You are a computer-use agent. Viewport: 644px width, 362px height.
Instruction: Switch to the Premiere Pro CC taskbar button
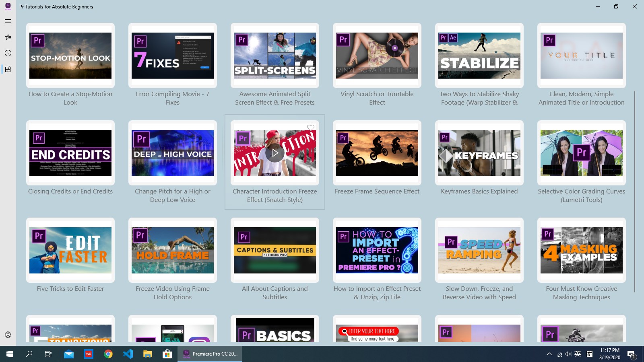[210, 354]
